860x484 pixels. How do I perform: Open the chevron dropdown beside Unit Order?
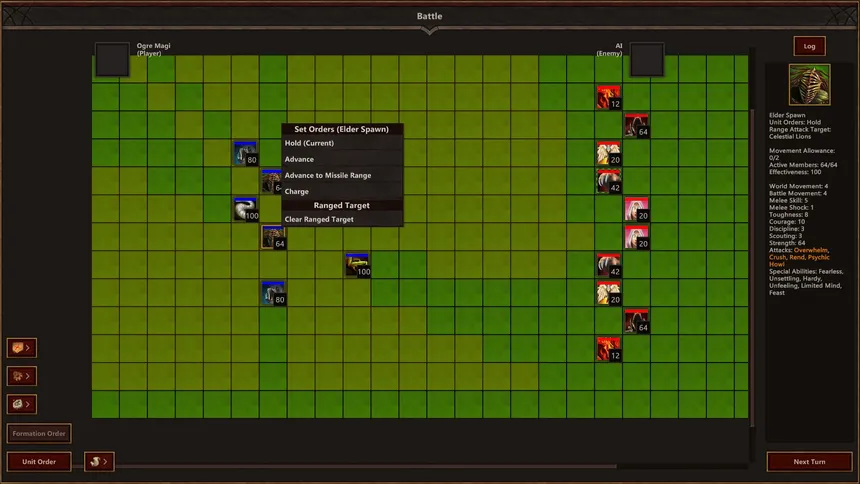point(99,462)
